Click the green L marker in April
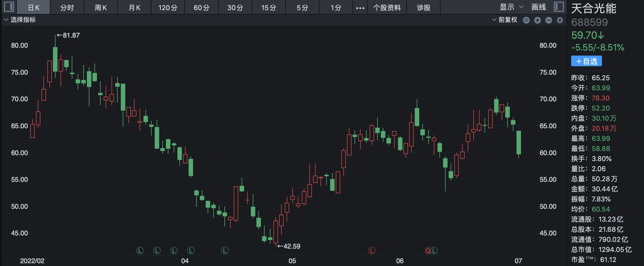 click(x=225, y=251)
